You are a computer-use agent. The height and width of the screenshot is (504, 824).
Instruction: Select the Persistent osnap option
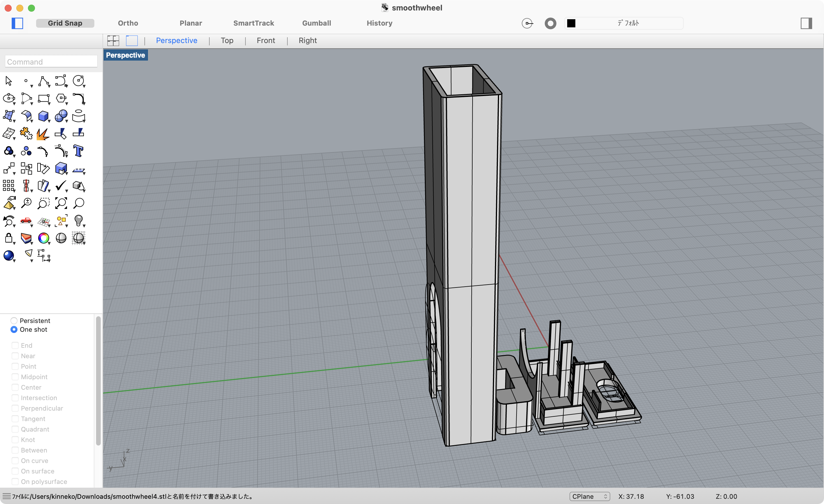tap(14, 320)
